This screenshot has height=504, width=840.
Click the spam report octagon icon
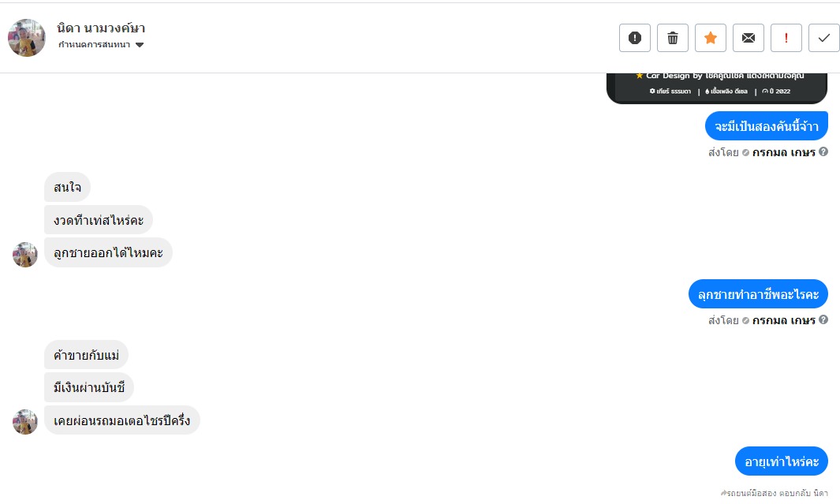click(x=635, y=38)
